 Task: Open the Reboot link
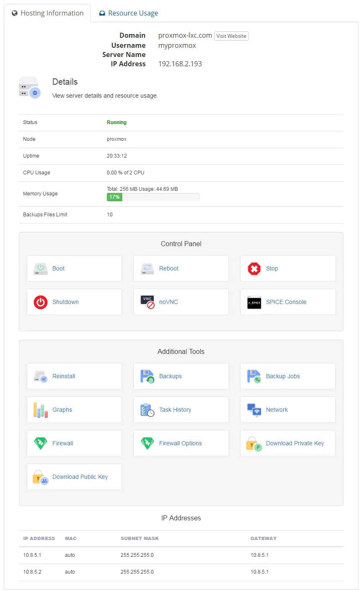pyautogui.click(x=169, y=268)
